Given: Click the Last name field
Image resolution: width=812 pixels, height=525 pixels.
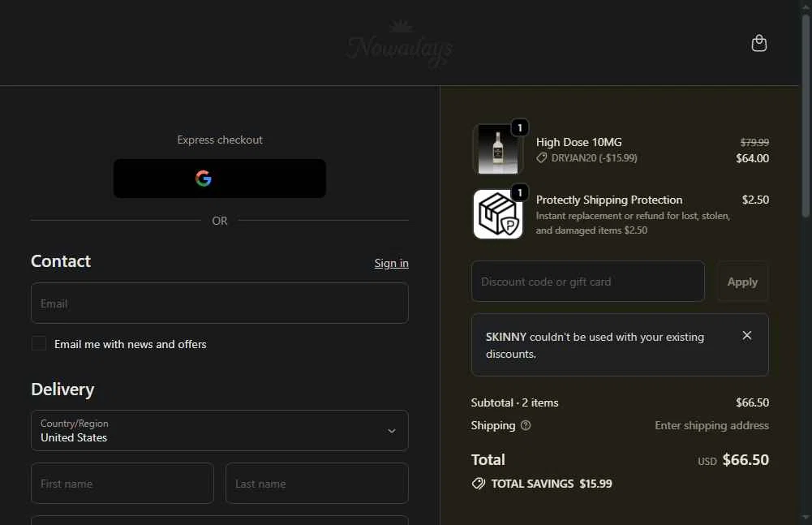Looking at the screenshot, I should [317, 483].
